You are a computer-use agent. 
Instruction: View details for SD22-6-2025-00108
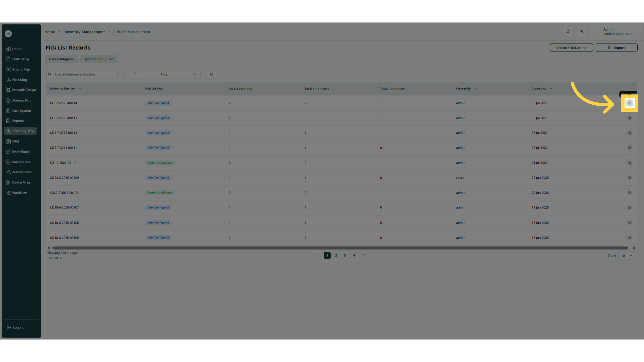click(630, 193)
